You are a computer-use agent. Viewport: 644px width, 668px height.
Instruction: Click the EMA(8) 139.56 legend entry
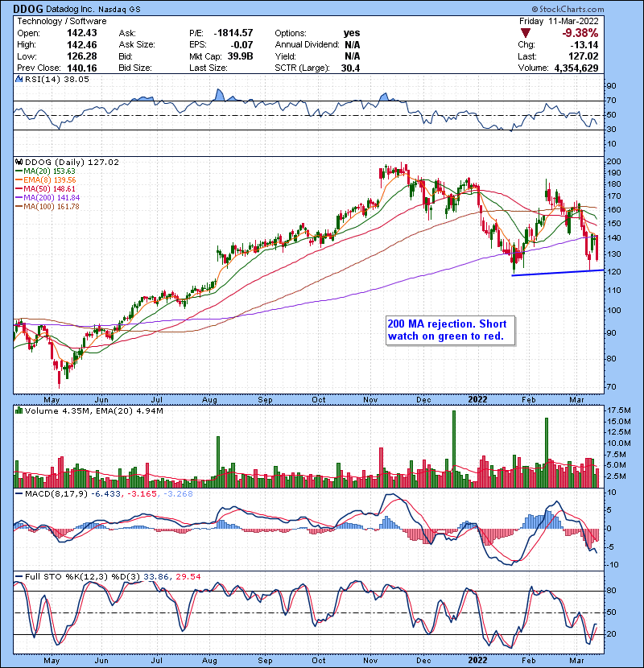[x=46, y=180]
